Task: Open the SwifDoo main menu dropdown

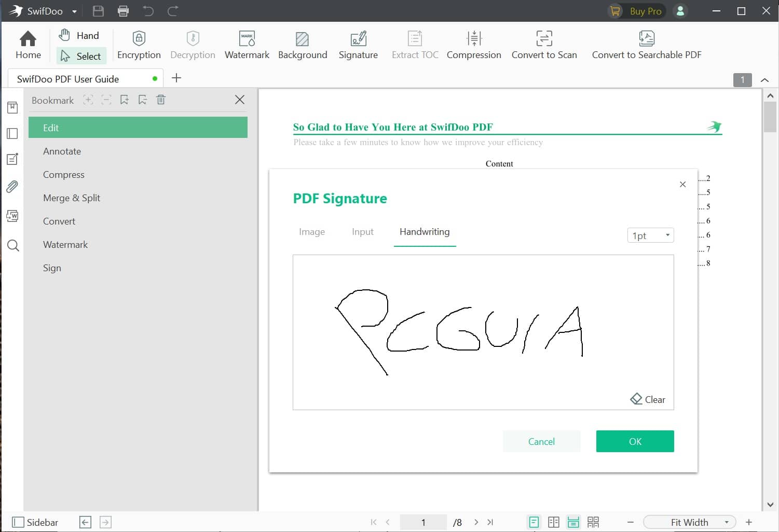Action: pos(74,11)
